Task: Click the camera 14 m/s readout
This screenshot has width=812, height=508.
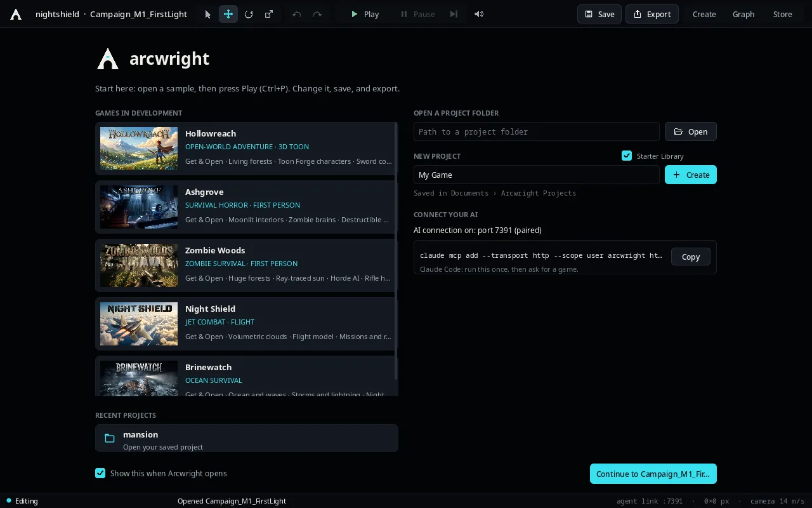Action: (x=777, y=501)
